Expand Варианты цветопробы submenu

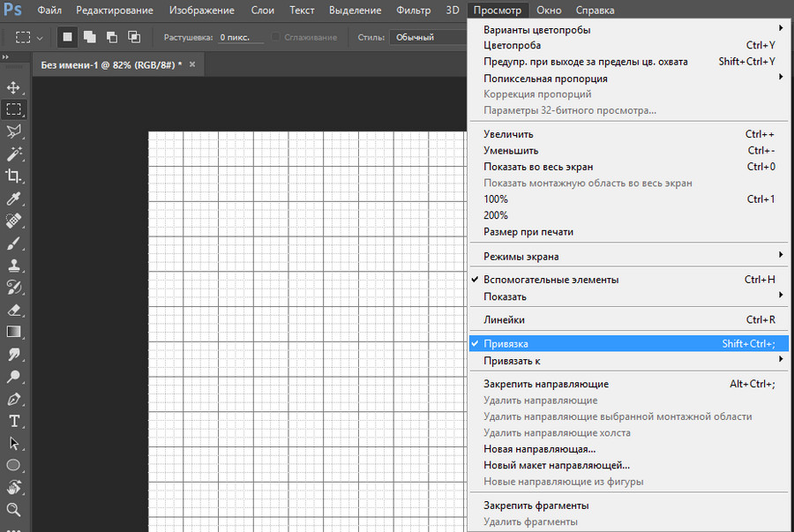(629, 30)
